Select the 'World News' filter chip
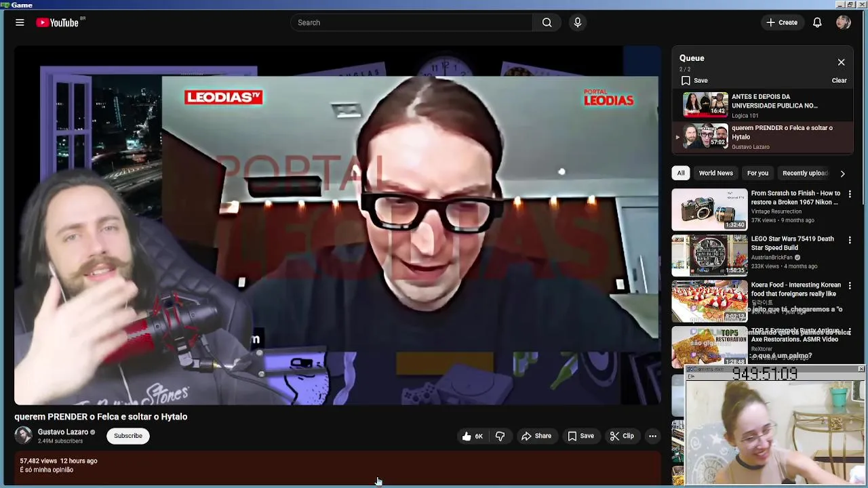868x488 pixels. pos(715,173)
